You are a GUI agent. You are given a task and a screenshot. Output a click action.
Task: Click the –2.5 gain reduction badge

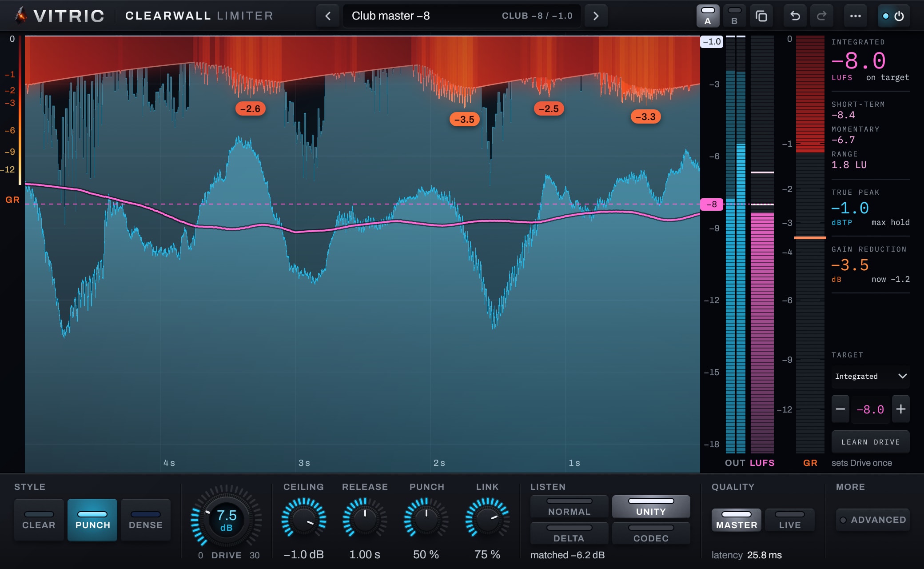[549, 108]
